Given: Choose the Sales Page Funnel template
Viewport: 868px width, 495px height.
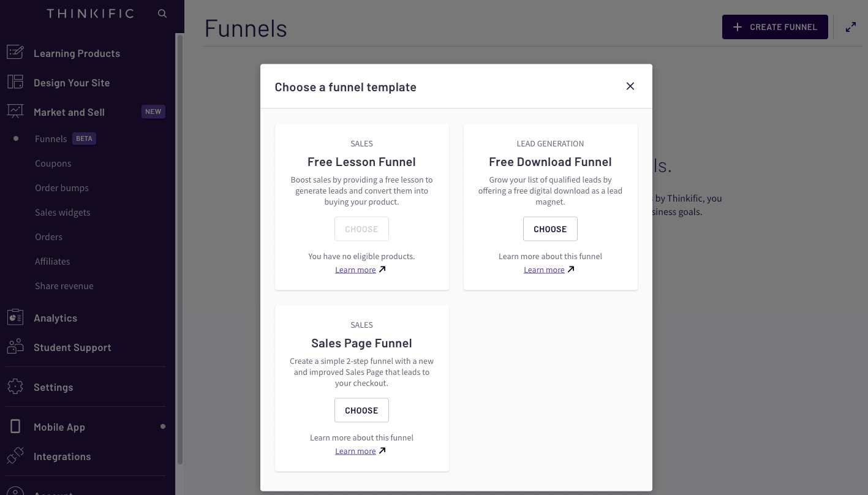Looking at the screenshot, I should [361, 410].
